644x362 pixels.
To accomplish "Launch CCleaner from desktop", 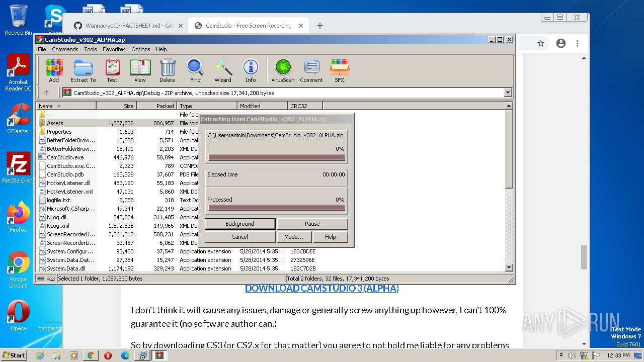I will pos(18,119).
